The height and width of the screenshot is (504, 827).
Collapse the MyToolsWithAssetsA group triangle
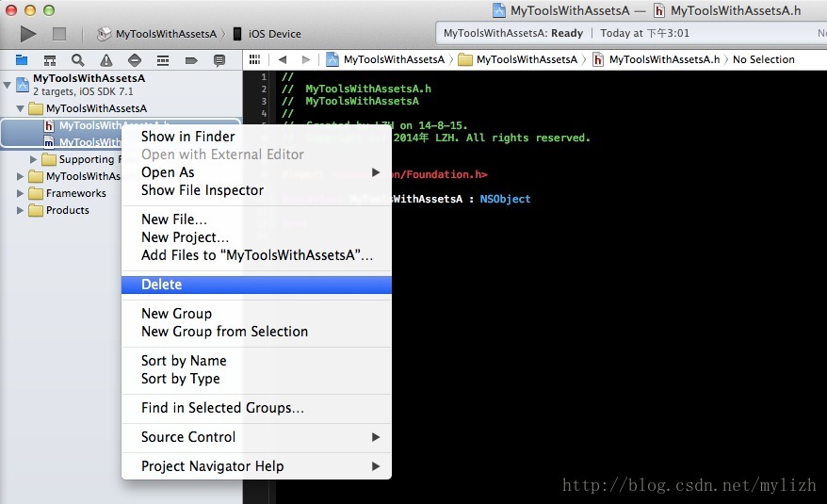click(20, 108)
